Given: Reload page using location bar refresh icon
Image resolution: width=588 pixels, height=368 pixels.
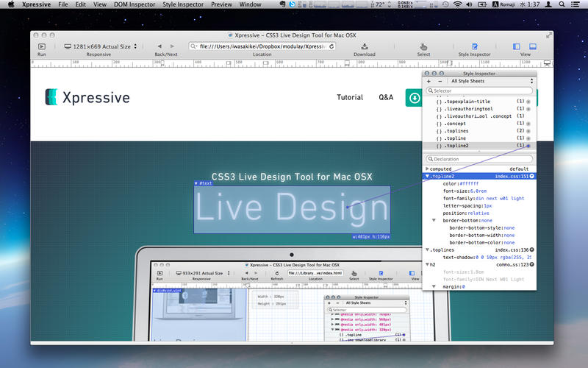Looking at the screenshot, I should [x=331, y=46].
